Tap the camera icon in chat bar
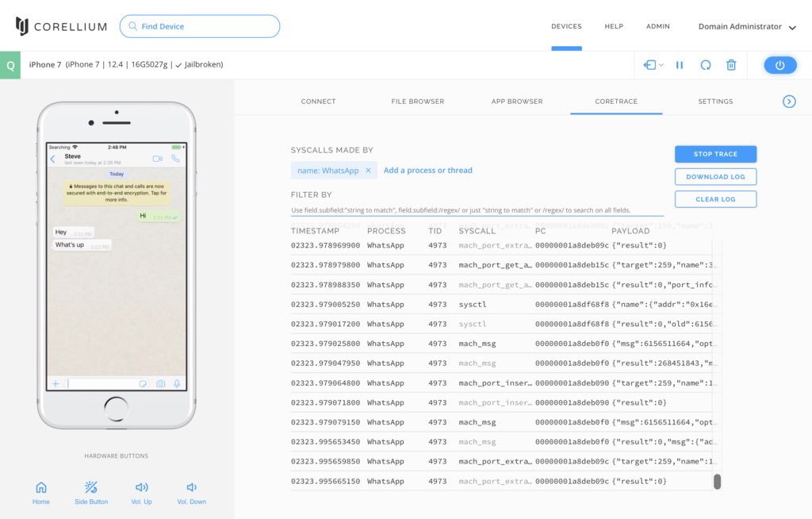Screen dimensions: 812x519 click(160, 383)
